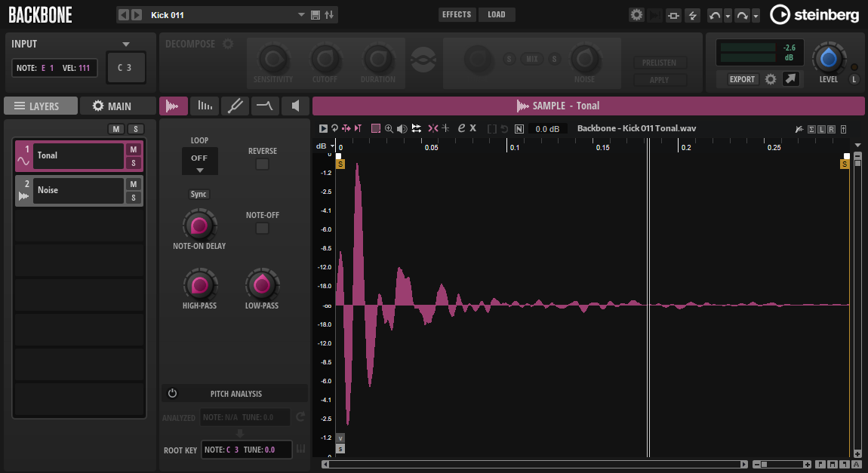Screen dimensions: 868x473
Task: Toggle PITCH ANALYSIS power button
Action: pos(173,393)
